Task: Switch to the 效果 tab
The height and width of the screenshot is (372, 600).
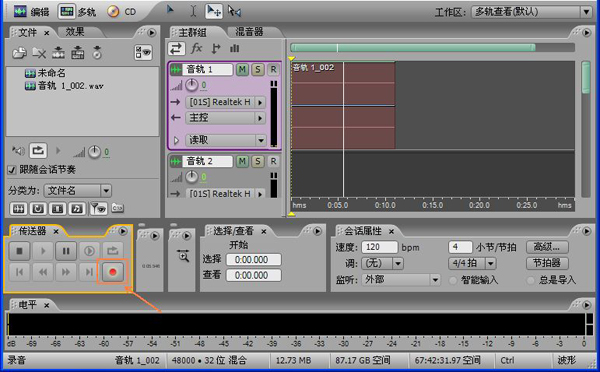Action: [x=75, y=32]
